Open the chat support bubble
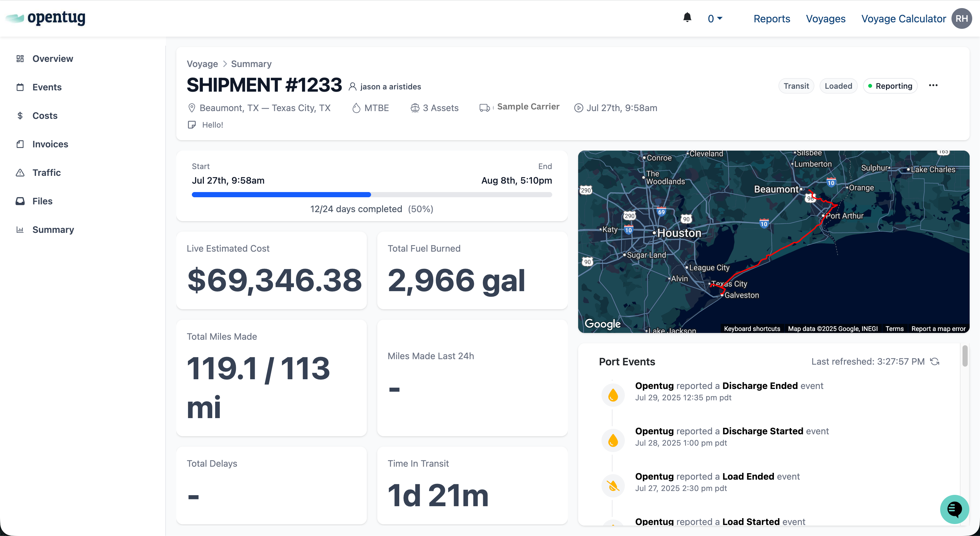 coord(954,509)
